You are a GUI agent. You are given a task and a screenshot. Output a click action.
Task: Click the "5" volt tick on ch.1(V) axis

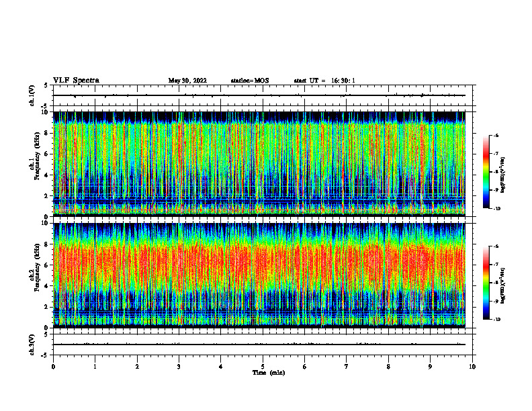coord(46,86)
